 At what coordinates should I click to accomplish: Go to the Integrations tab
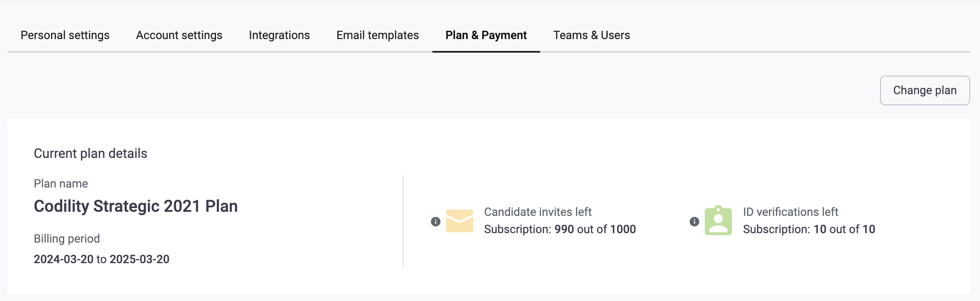tap(279, 35)
